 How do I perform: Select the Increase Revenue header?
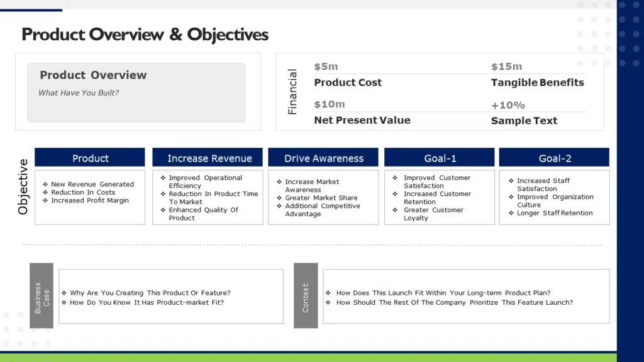[209, 158]
